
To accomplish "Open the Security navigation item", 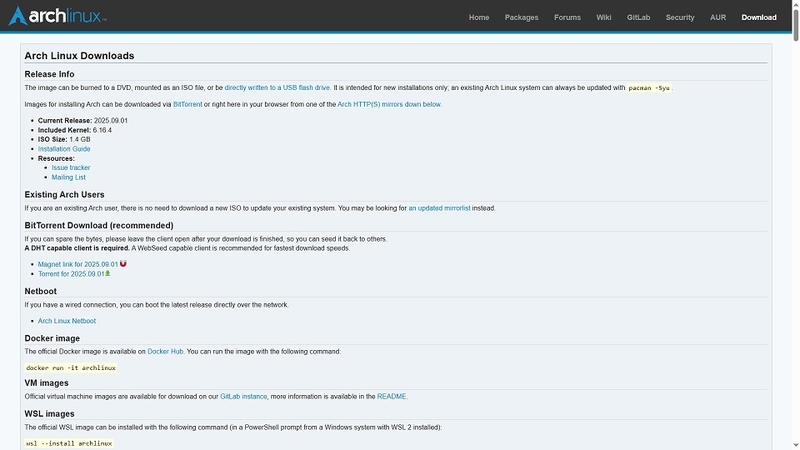I will coord(680,17).
